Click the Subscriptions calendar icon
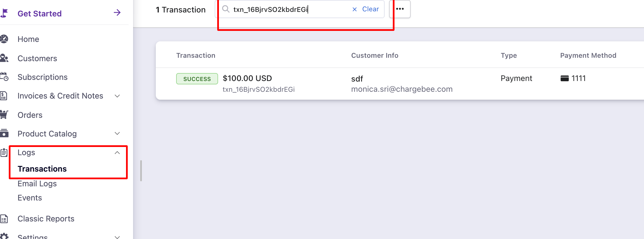The width and height of the screenshot is (644, 239). pos(4,77)
